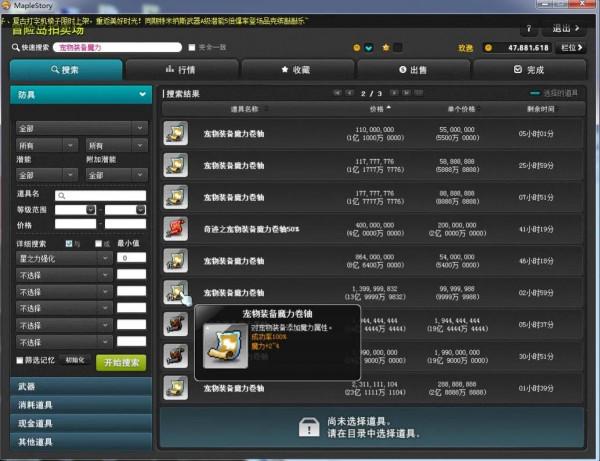Focus the maximum 价格 input field
This screenshot has width=600, height=461.
pyautogui.click(x=126, y=224)
